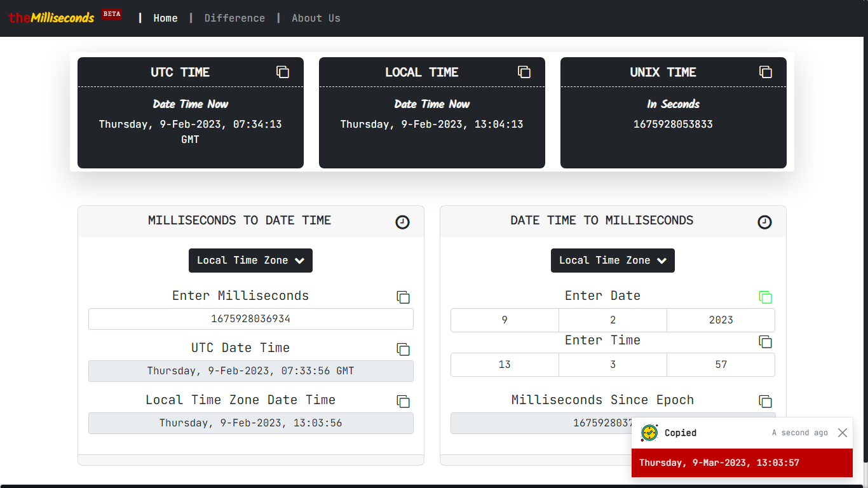Copy the entered milliseconds value
The height and width of the screenshot is (488, 868).
(403, 297)
